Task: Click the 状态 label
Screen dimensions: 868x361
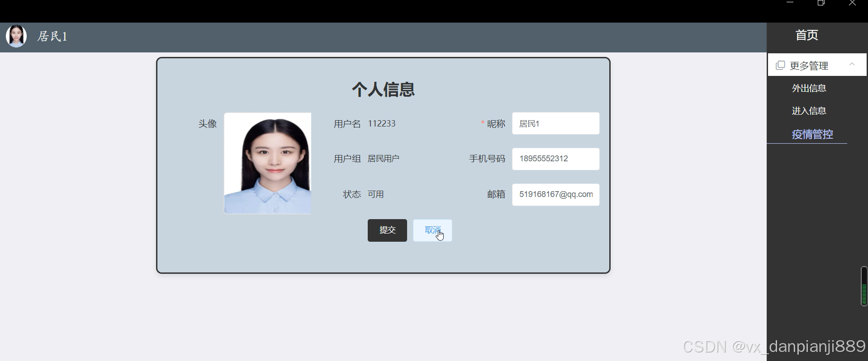Action: coord(352,194)
